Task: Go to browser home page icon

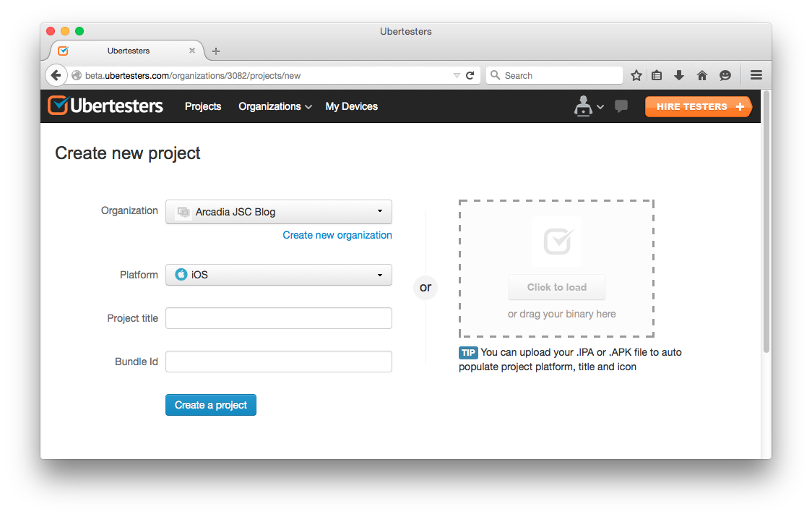Action: coord(701,75)
